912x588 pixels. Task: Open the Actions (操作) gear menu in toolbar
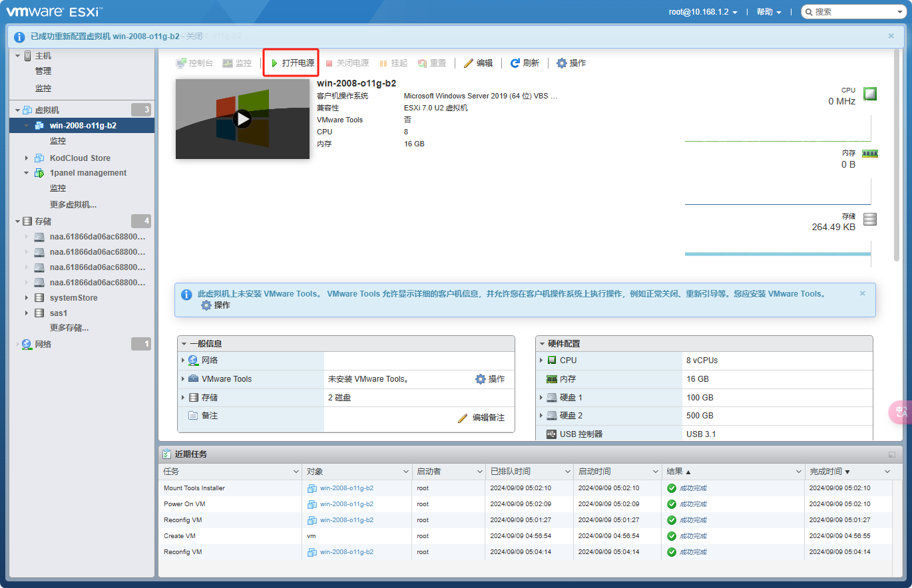point(571,63)
